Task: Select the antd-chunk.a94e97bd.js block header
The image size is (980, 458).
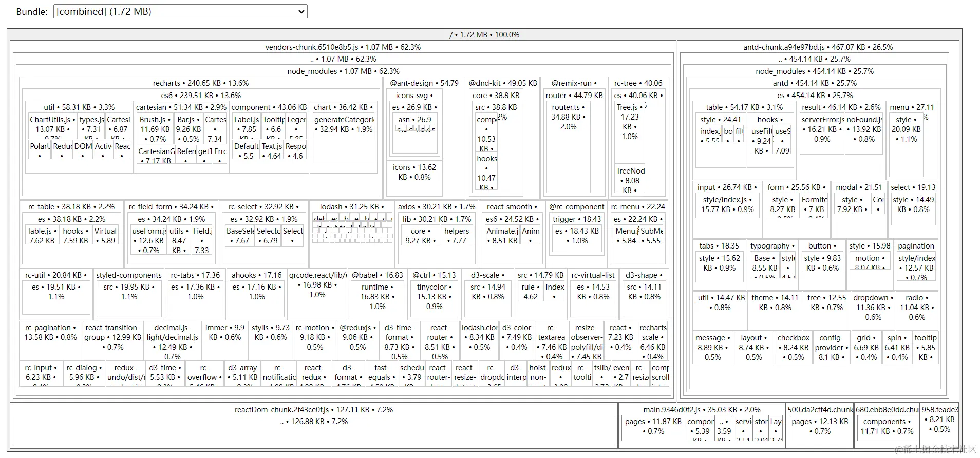Action: 818,47
